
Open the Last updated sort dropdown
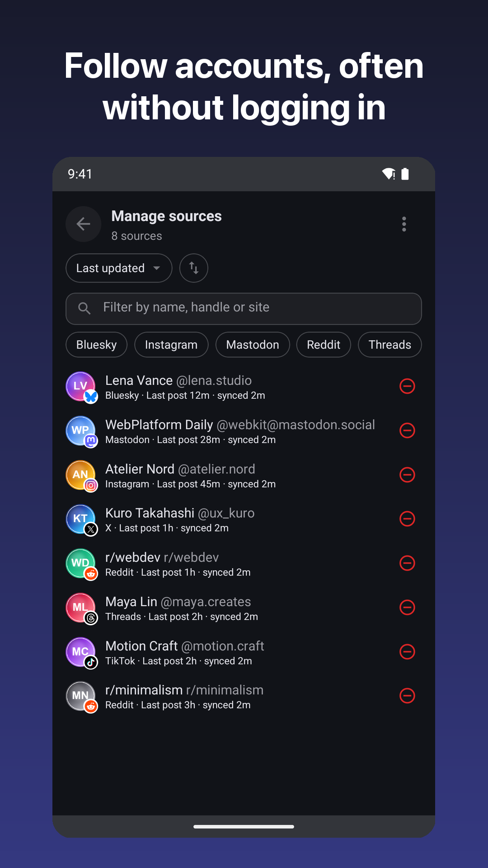pyautogui.click(x=119, y=268)
